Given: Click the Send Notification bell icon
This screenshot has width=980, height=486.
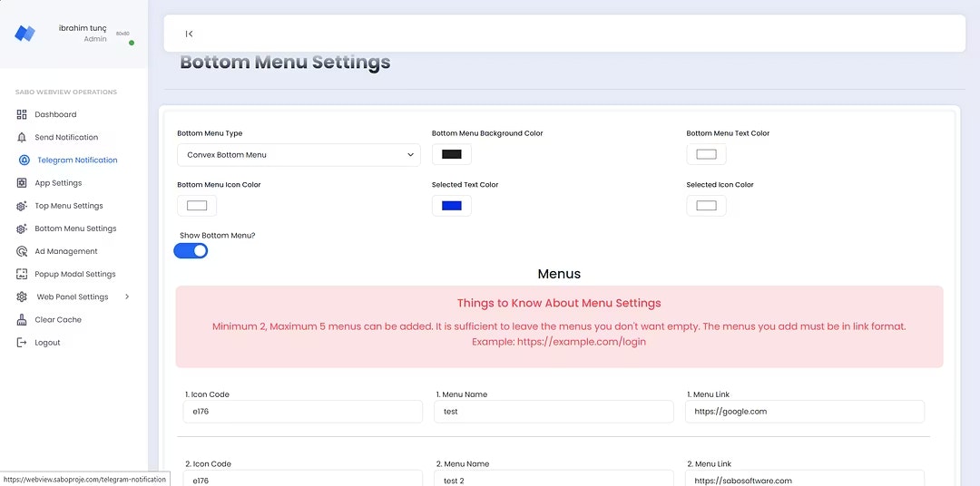Looking at the screenshot, I should point(22,138).
